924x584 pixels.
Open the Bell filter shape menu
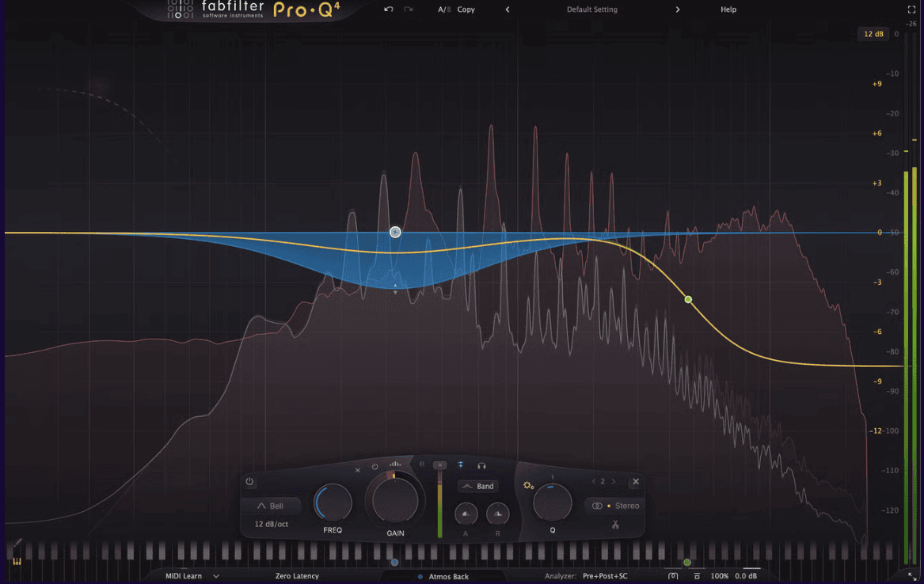[271, 506]
